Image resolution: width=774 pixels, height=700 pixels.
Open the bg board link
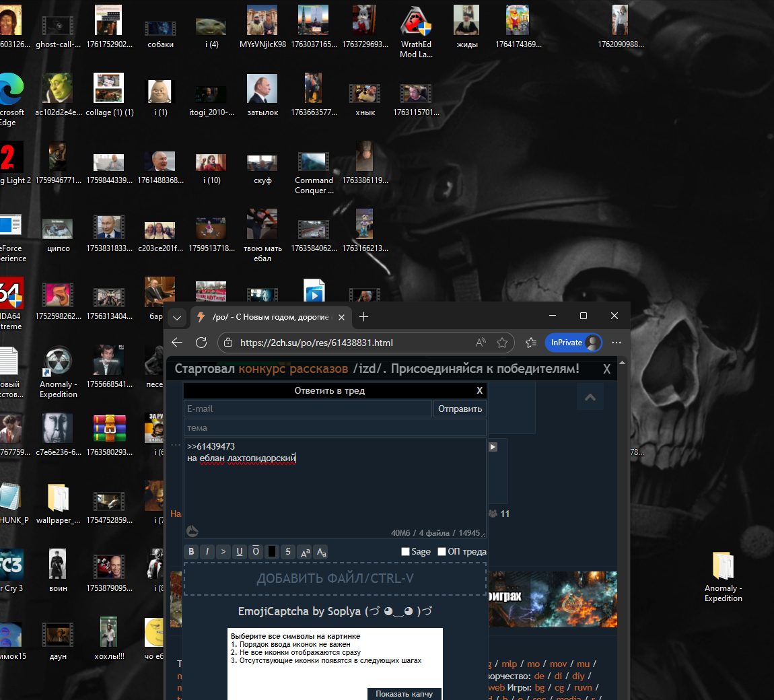(x=540, y=687)
